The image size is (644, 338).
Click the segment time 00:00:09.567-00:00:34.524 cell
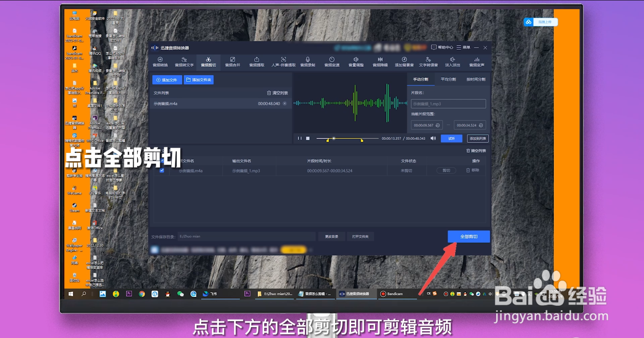coord(330,171)
